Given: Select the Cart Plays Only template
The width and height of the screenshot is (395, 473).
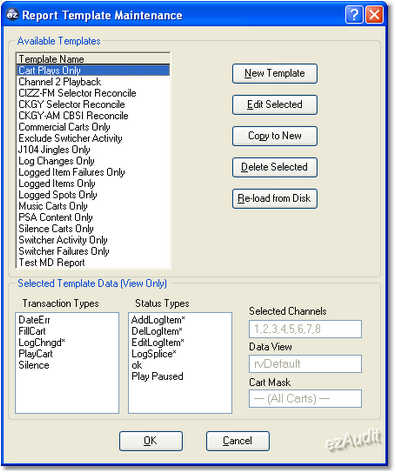Looking at the screenshot, I should [93, 70].
